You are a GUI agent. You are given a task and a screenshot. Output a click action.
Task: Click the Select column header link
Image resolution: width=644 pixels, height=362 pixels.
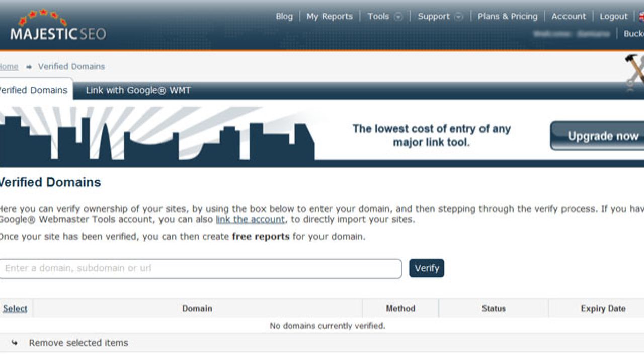point(15,309)
